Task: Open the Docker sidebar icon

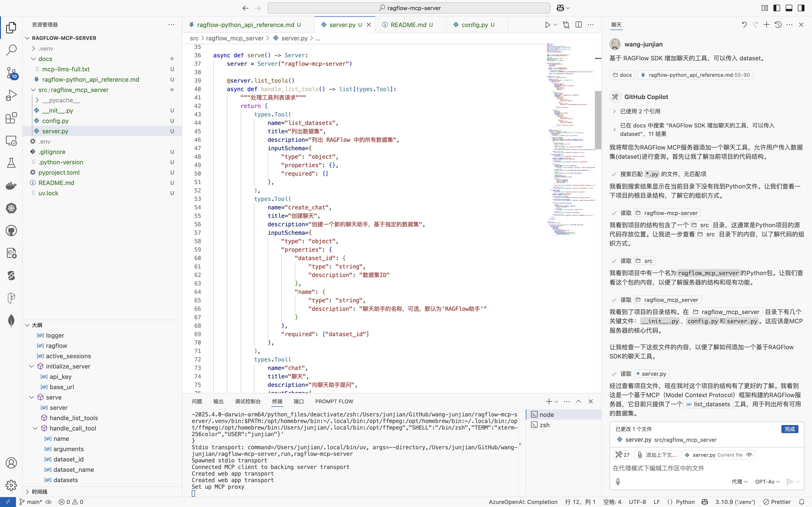Action: [x=11, y=185]
